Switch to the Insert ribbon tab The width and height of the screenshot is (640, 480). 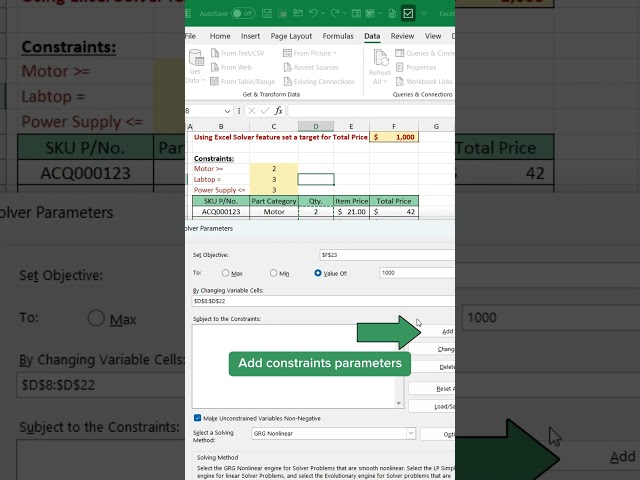(250, 36)
